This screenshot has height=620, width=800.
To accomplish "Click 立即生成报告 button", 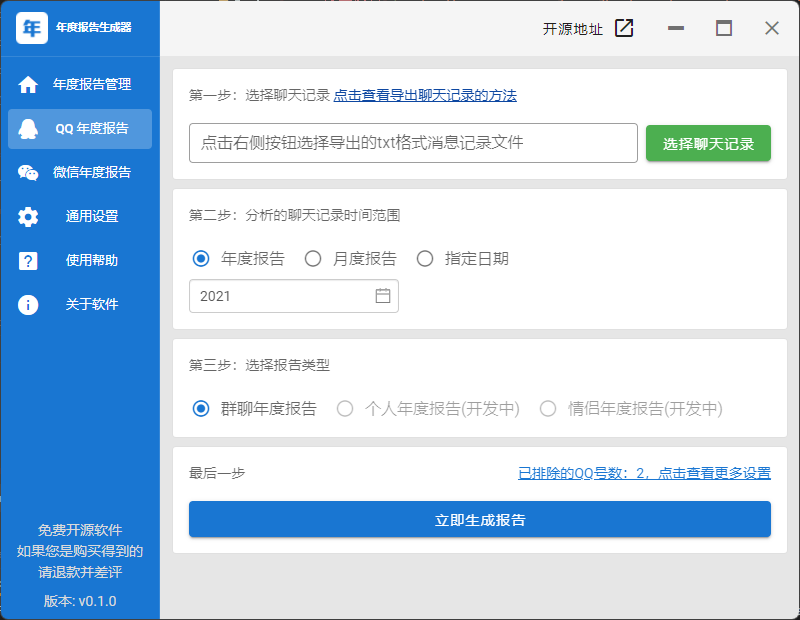I will 480,519.
